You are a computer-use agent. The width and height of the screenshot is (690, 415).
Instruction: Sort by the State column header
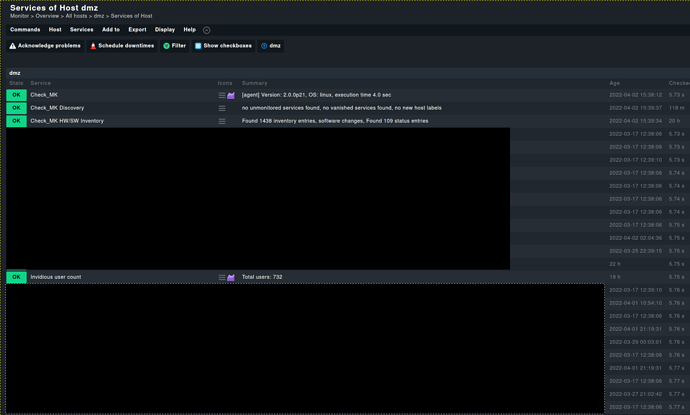pos(16,83)
